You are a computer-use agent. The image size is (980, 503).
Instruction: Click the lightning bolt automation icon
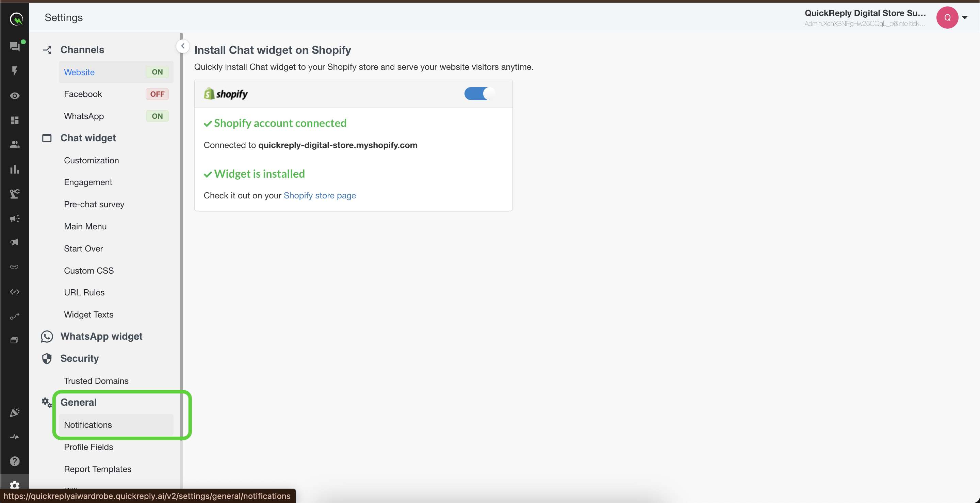tap(14, 71)
